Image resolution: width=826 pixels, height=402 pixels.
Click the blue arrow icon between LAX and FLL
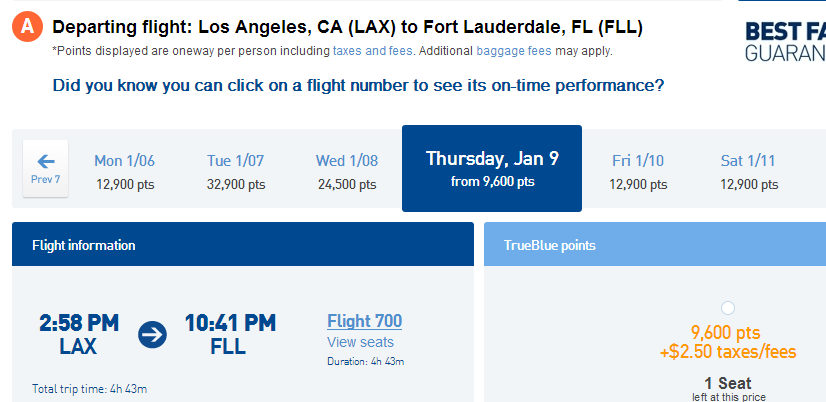coord(153,335)
